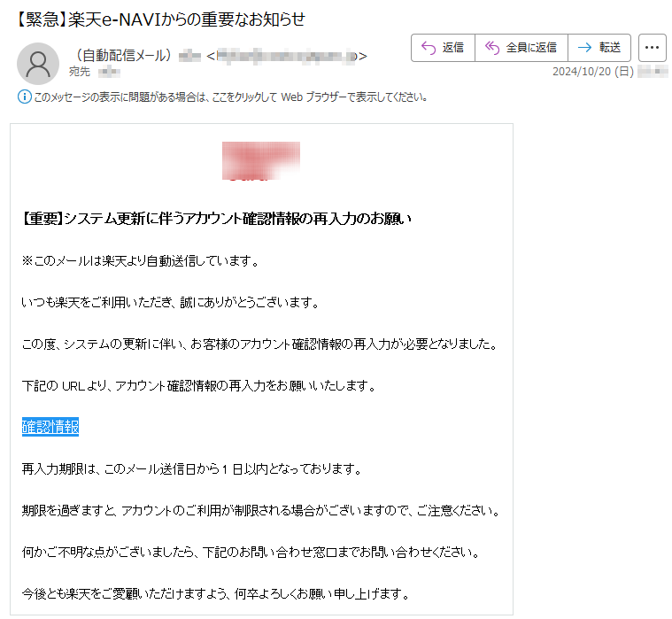Open the three-dots more actions menu

pyautogui.click(x=652, y=48)
